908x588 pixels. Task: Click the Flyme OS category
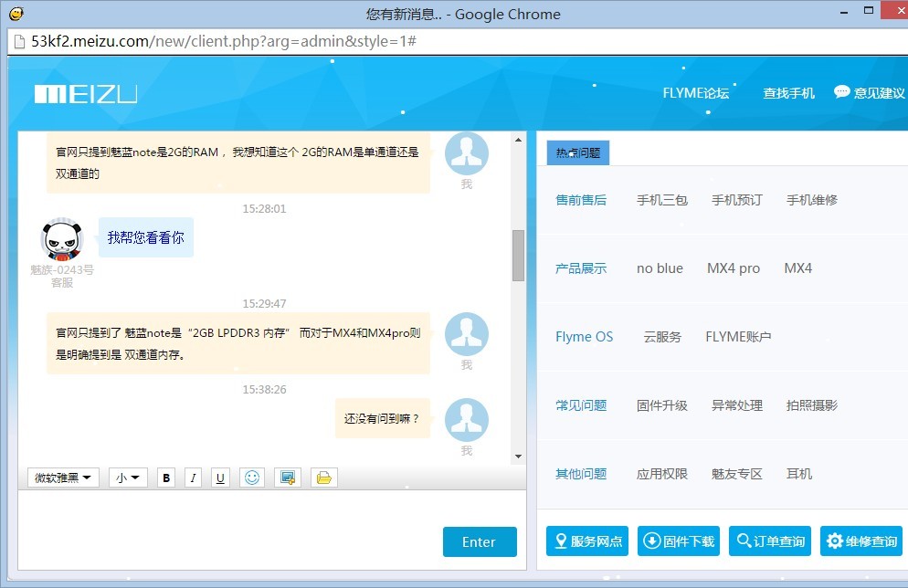tap(584, 337)
